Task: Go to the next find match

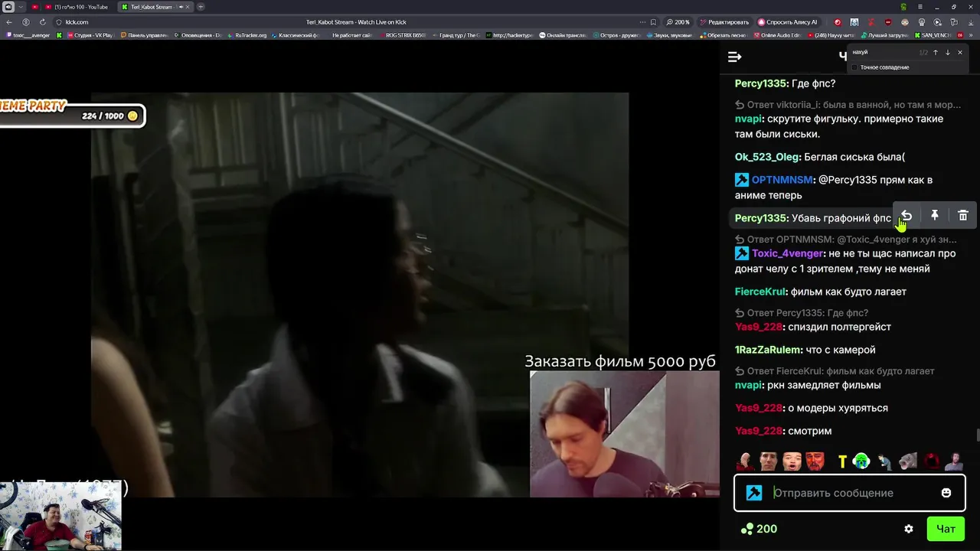Action: (x=947, y=53)
